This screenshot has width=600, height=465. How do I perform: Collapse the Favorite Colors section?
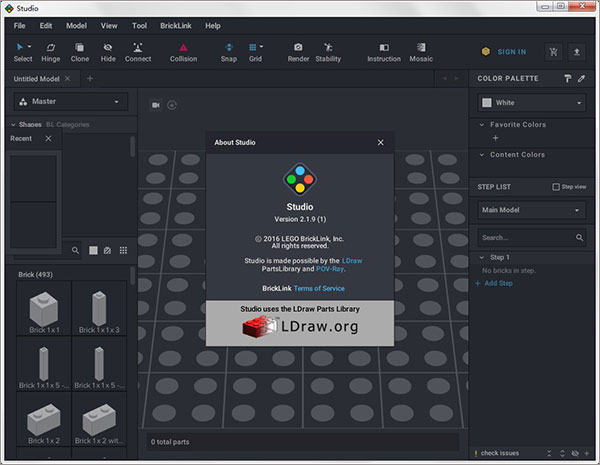(482, 125)
